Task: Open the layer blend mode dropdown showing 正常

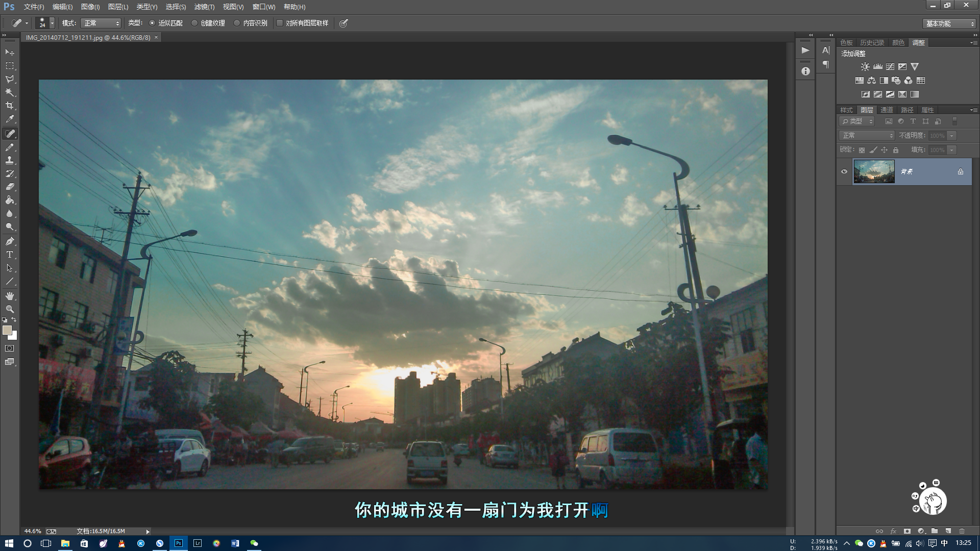Action: pos(866,135)
